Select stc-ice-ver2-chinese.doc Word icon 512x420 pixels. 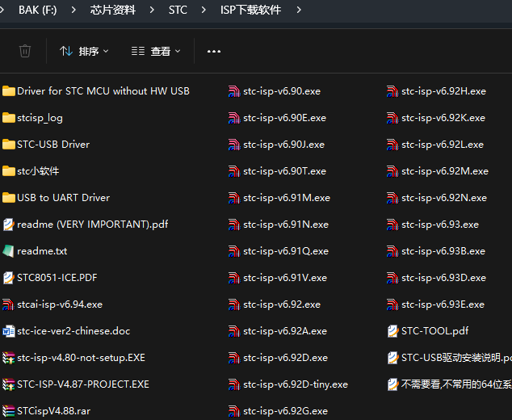point(9,331)
